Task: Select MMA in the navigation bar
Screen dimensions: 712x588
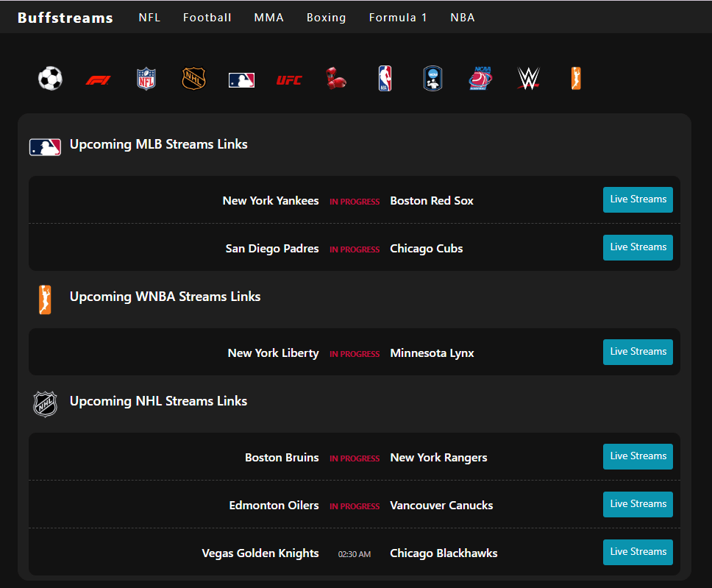Action: pos(268,17)
